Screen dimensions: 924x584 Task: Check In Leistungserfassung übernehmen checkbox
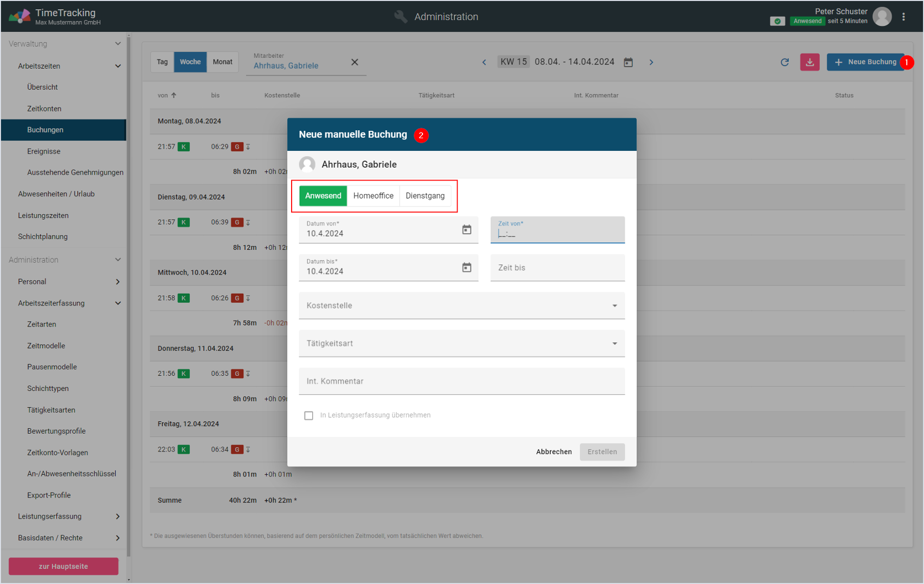(x=309, y=415)
